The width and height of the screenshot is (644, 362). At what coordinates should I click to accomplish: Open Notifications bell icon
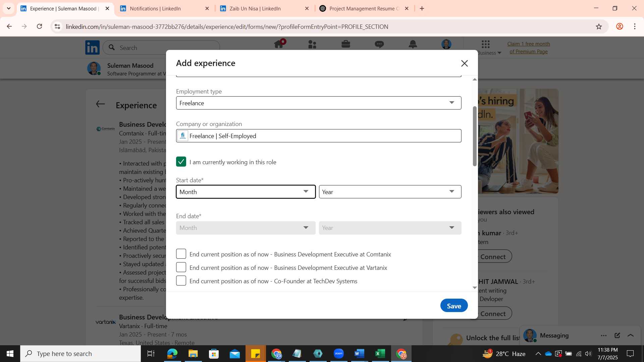click(x=413, y=44)
